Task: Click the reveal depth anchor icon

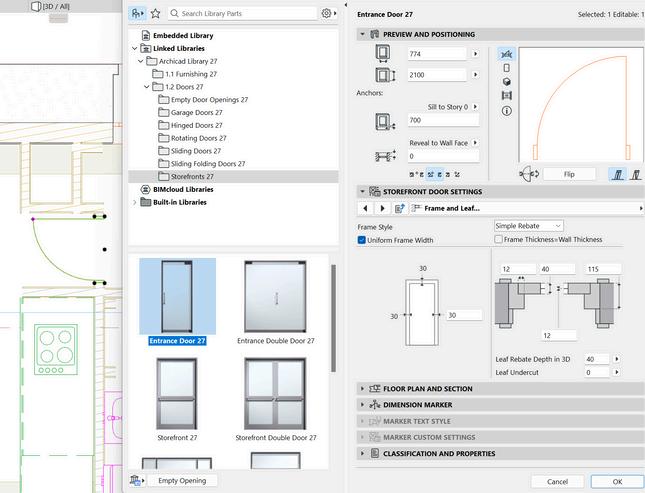Action: click(x=385, y=156)
